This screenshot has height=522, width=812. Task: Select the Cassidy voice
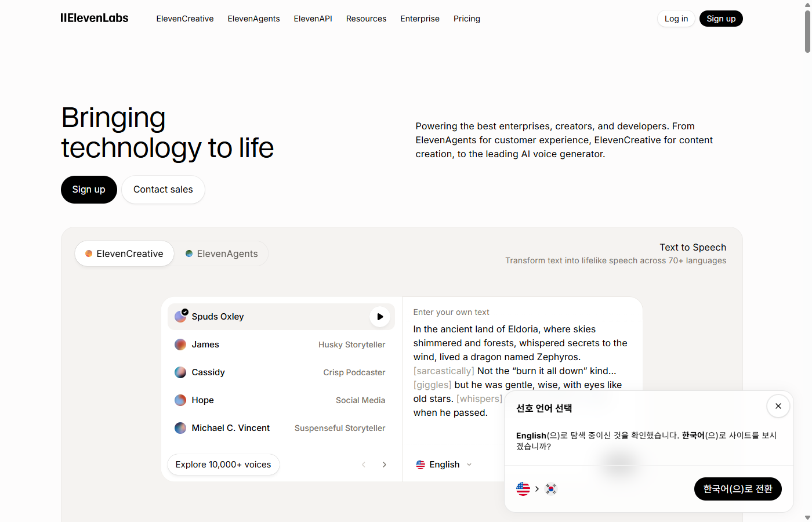[281, 372]
